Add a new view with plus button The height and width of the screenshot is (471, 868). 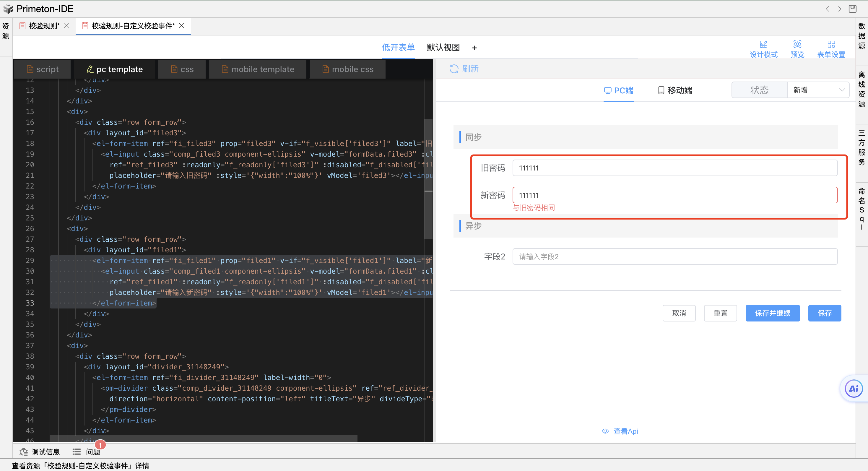click(x=474, y=48)
